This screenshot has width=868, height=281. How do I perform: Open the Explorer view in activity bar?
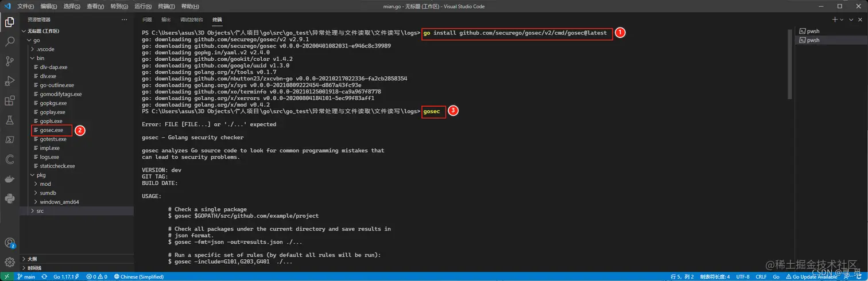point(10,22)
